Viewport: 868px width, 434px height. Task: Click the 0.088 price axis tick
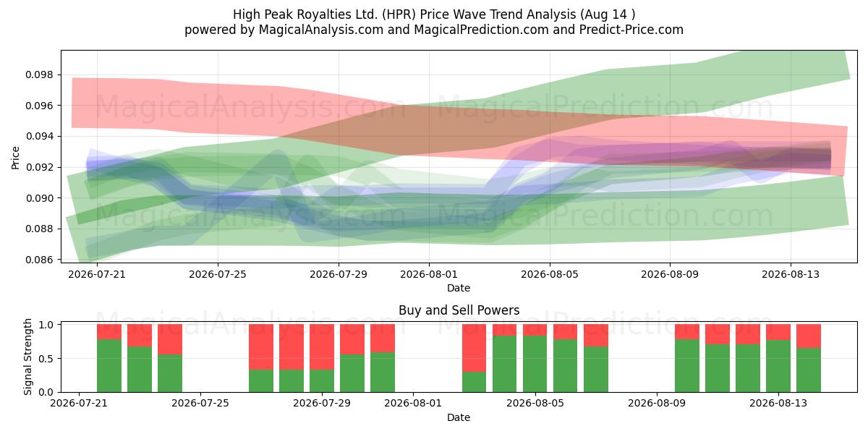pos(41,229)
